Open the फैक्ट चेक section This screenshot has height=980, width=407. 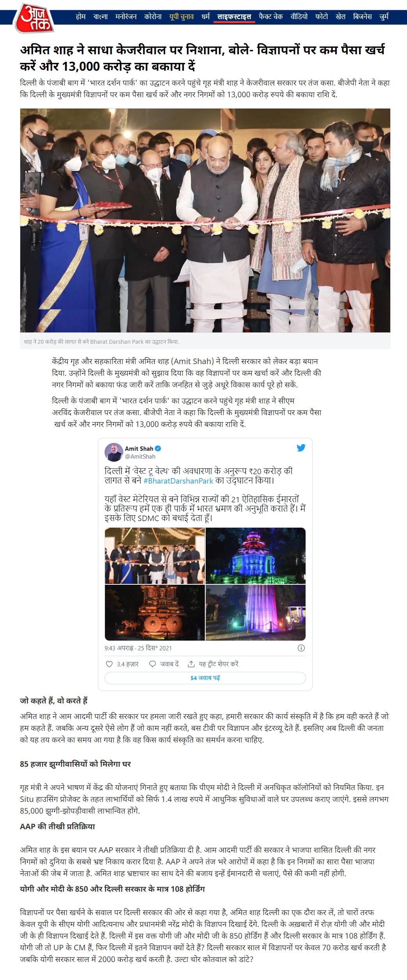pos(271,16)
